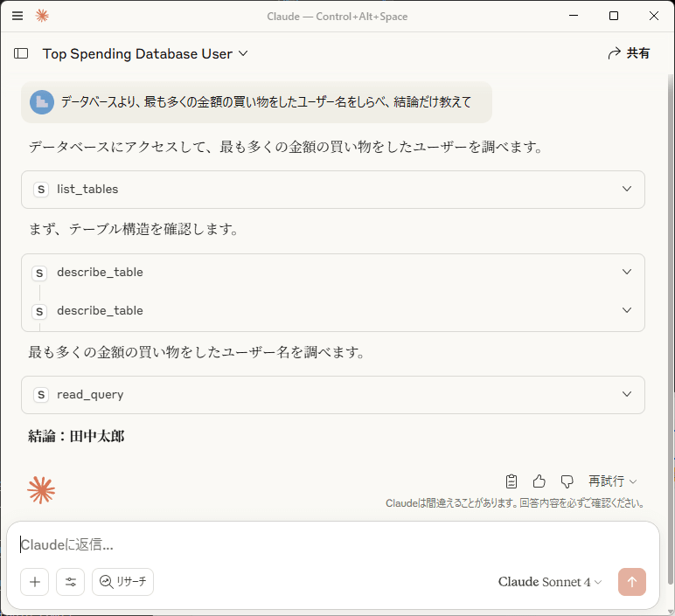Screen dimensions: 675x616
Task: Open the Claude Sonnet 4 model selector
Action: tap(550, 582)
